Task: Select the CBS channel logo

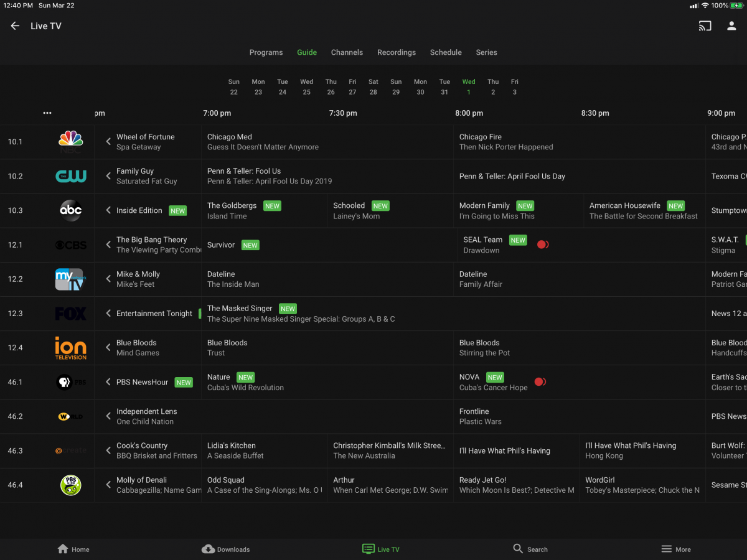Action: [71, 245]
